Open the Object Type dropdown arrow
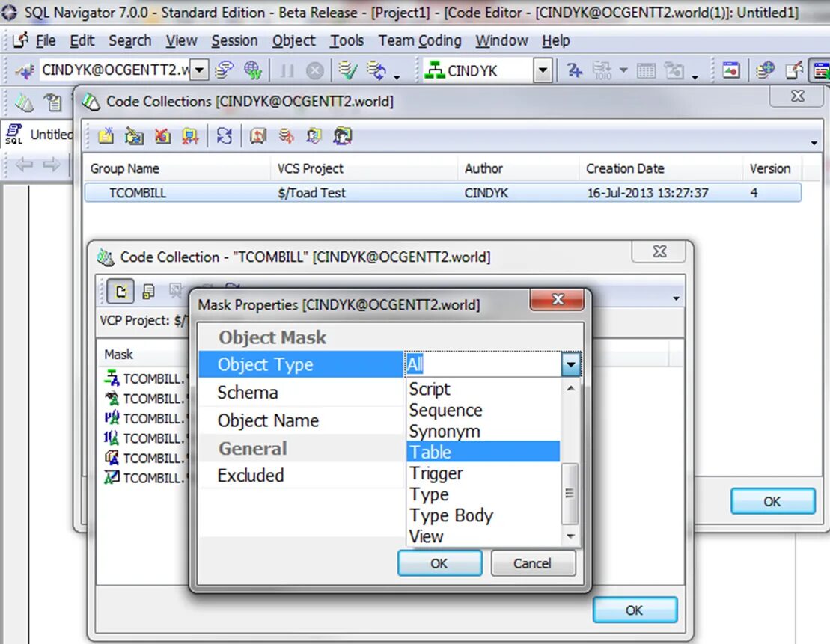The height and width of the screenshot is (644, 830). 570,364
